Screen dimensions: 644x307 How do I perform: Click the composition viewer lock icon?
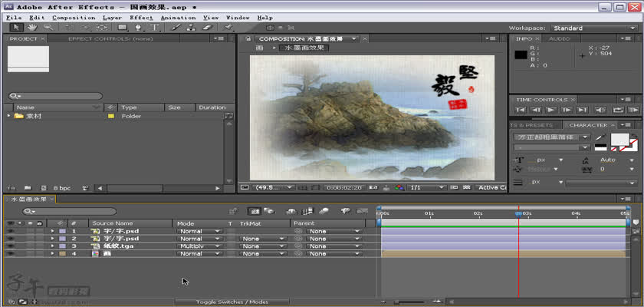tap(248, 38)
